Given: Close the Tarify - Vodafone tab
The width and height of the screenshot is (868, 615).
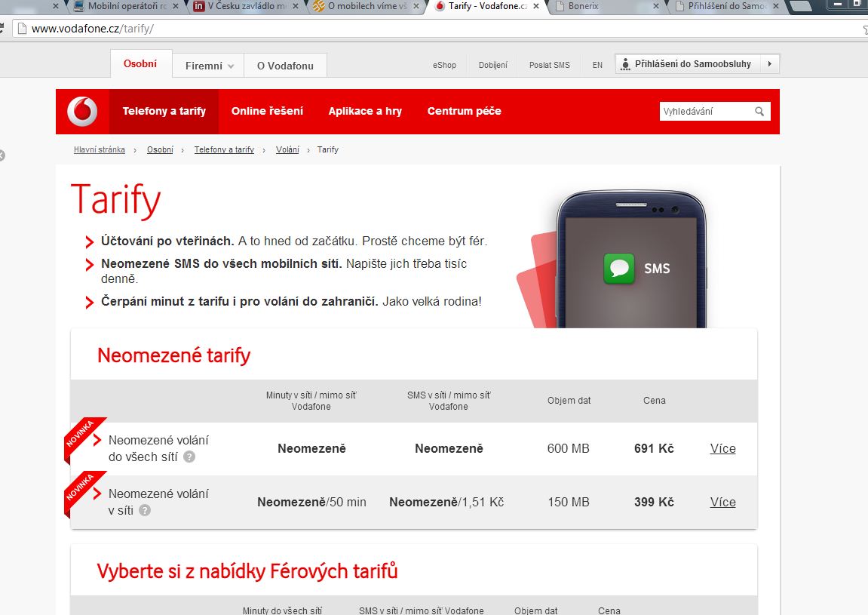Looking at the screenshot, I should click(536, 6).
